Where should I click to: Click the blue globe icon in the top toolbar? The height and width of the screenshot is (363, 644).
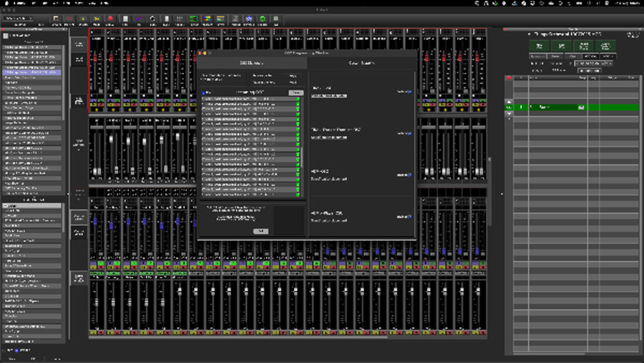point(248,19)
